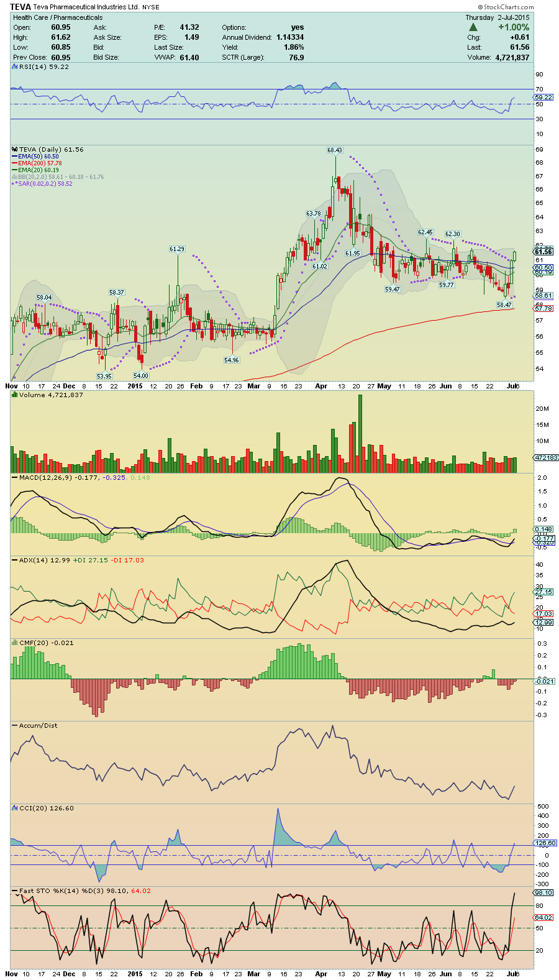Click the NYSE exchange label
559x980 pixels.
coord(151,7)
